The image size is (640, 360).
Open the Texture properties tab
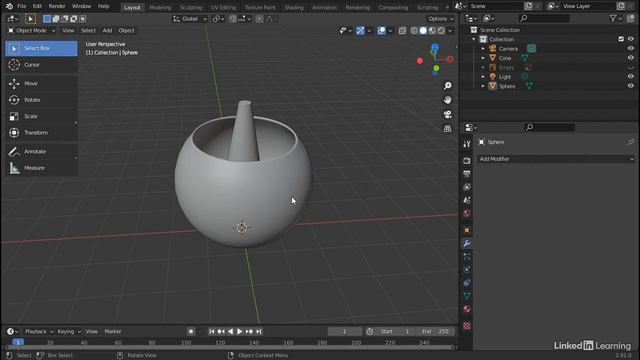pos(467,326)
